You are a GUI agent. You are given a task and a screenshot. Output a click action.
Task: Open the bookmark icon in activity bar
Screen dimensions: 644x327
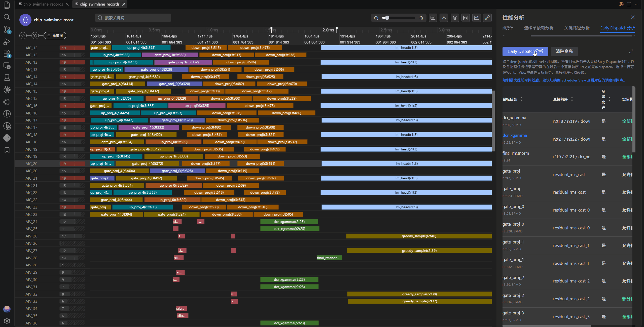pyautogui.click(x=7, y=150)
